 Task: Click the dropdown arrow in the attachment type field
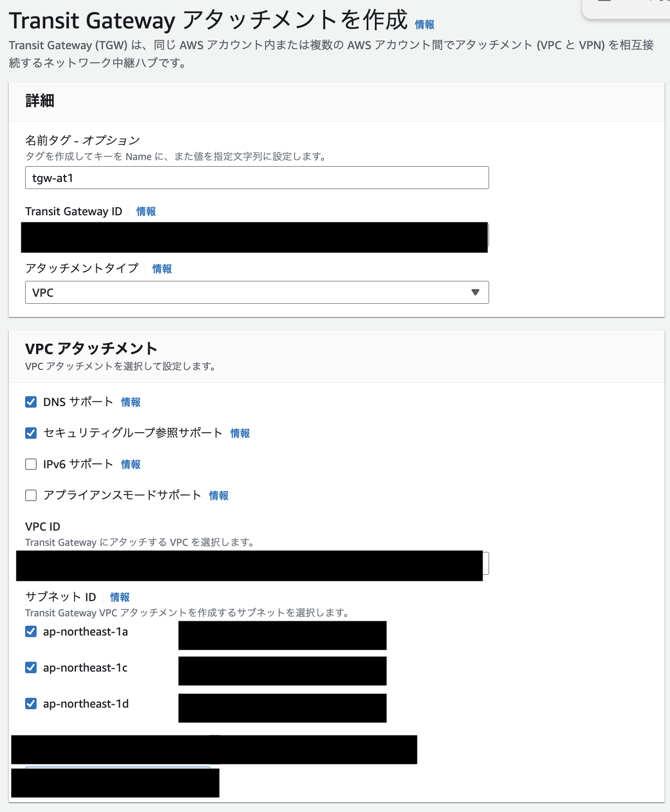pyautogui.click(x=475, y=292)
